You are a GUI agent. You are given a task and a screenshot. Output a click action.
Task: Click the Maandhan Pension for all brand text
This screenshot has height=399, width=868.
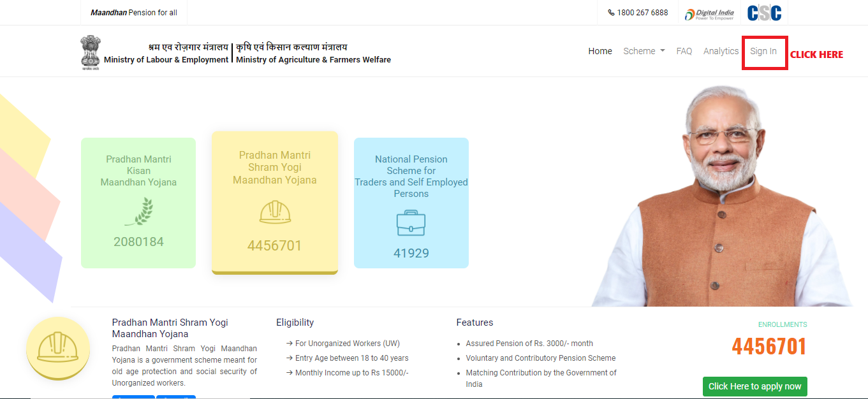click(x=134, y=13)
